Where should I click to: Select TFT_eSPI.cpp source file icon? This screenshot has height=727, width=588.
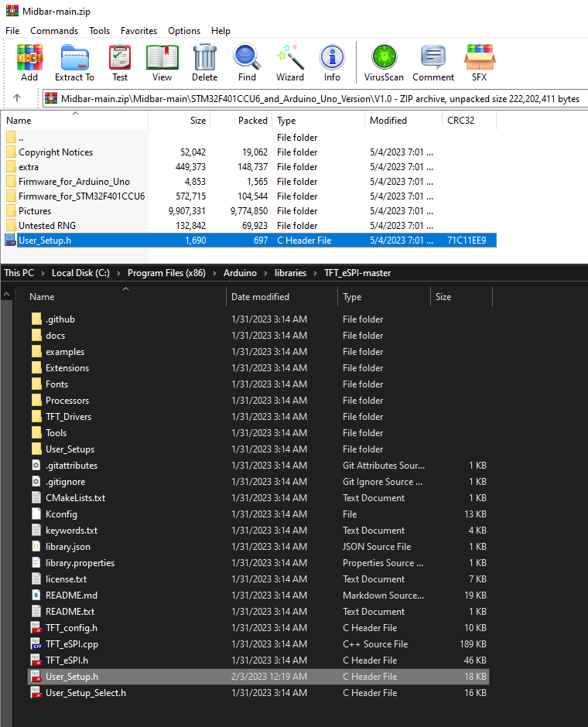click(x=36, y=643)
